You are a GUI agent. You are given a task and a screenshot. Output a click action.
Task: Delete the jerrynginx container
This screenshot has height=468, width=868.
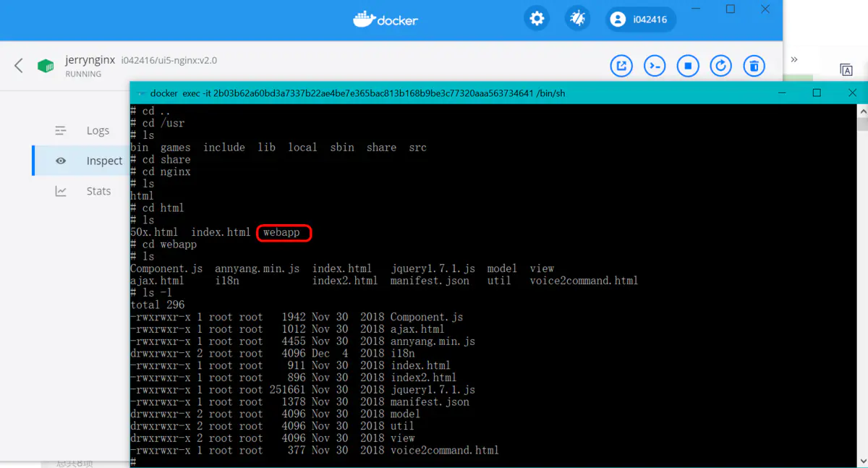(754, 66)
